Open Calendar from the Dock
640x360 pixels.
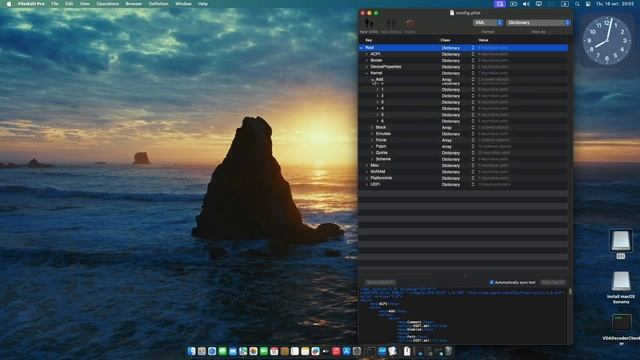coord(274,351)
